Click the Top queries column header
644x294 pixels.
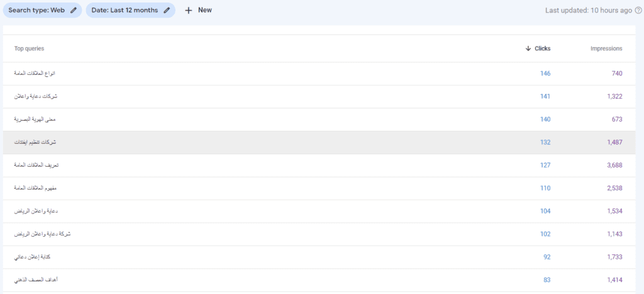tap(29, 48)
